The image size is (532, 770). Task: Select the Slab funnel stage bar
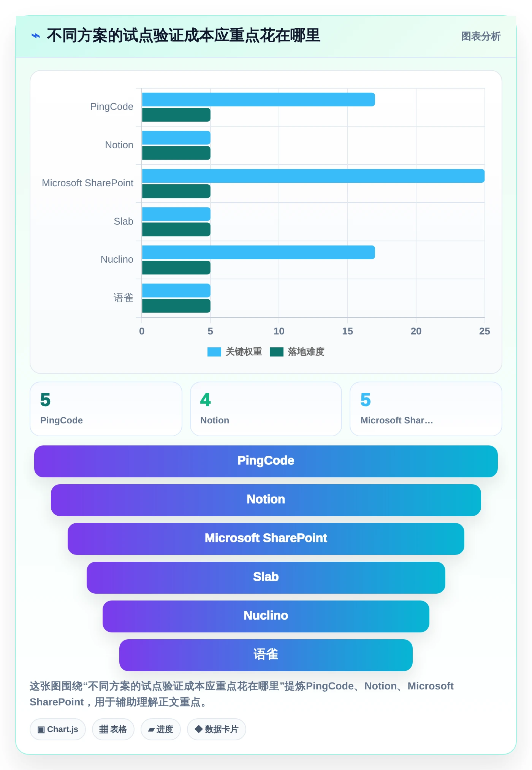pyautogui.click(x=266, y=578)
